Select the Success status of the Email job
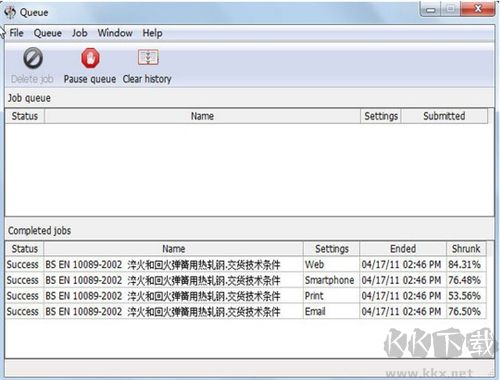This screenshot has width=500, height=380. [23, 311]
